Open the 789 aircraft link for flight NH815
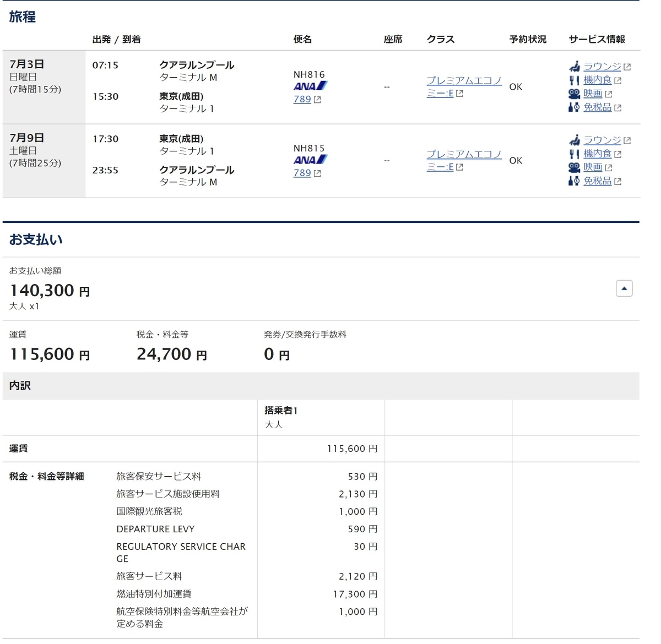 302,173
